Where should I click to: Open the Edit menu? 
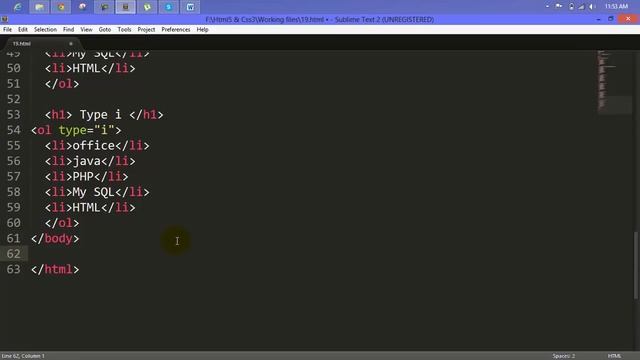23,29
